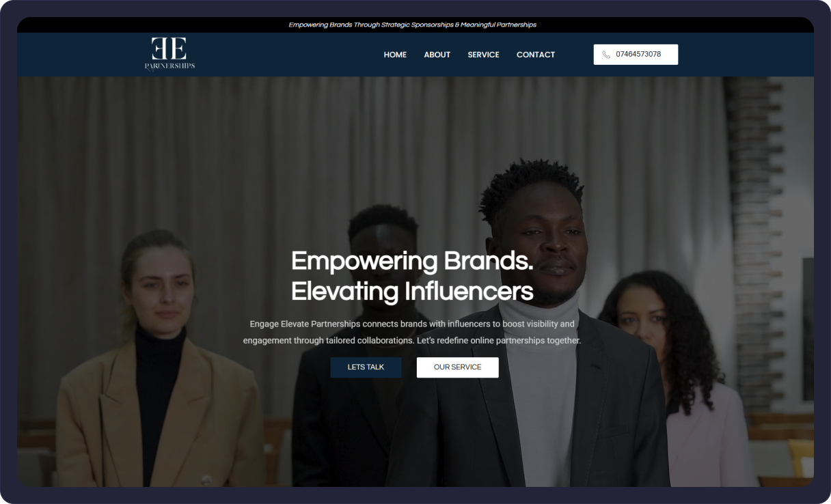Open the HOME navigation item
This screenshot has width=831, height=504.
(x=395, y=55)
